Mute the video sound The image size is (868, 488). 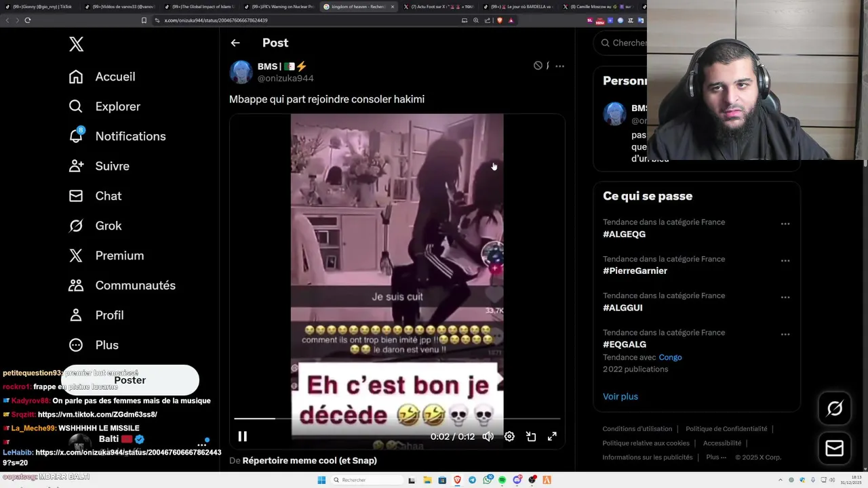tap(488, 436)
